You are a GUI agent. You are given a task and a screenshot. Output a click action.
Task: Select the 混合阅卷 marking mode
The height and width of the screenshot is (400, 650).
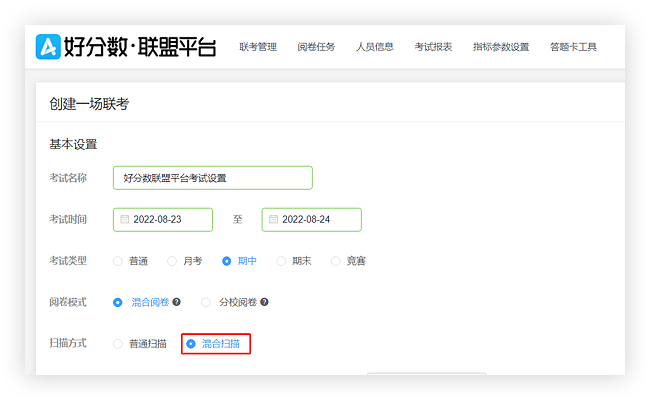118,302
